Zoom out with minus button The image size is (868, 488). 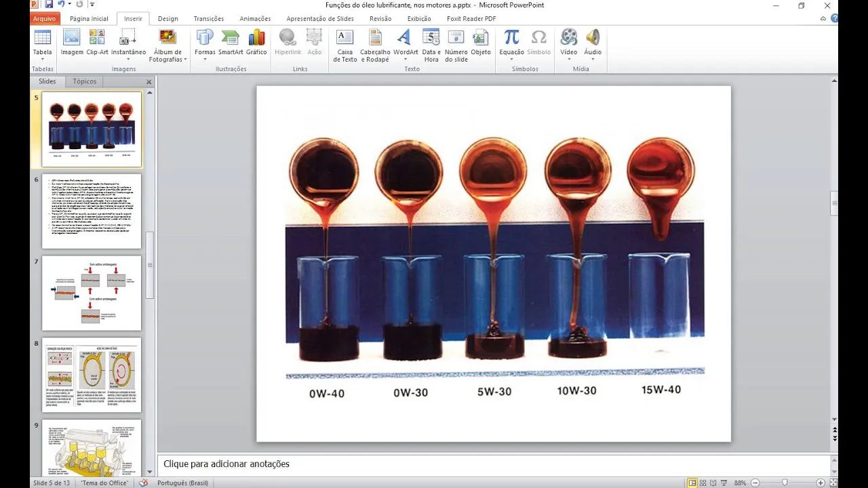tap(755, 483)
